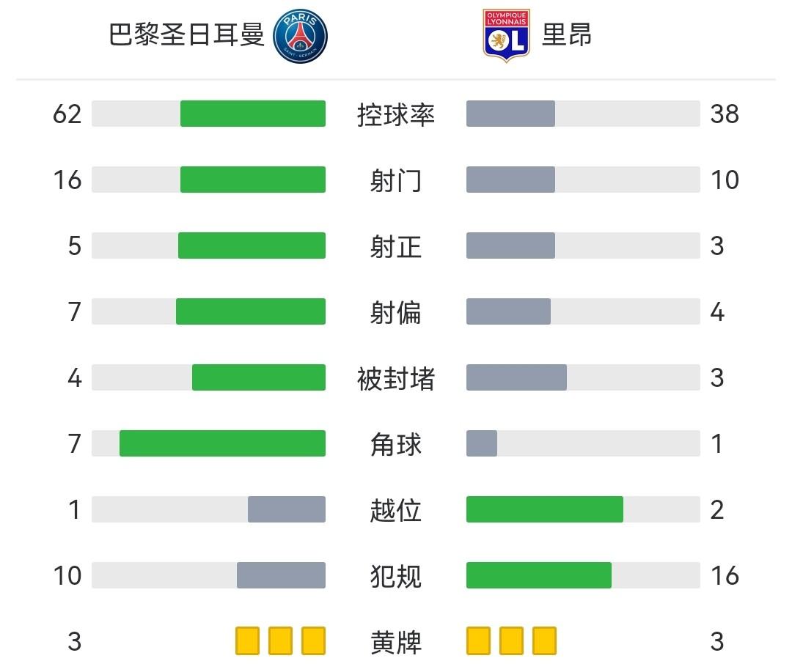Select the 控球率 stat label
Screen dimensions: 792x672
396,114
